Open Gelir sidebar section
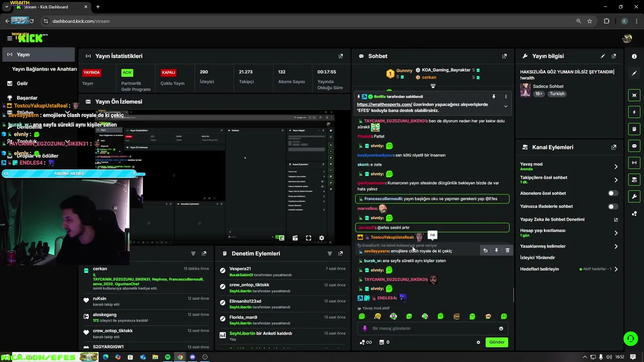This screenshot has height=362, width=644. [x=22, y=83]
